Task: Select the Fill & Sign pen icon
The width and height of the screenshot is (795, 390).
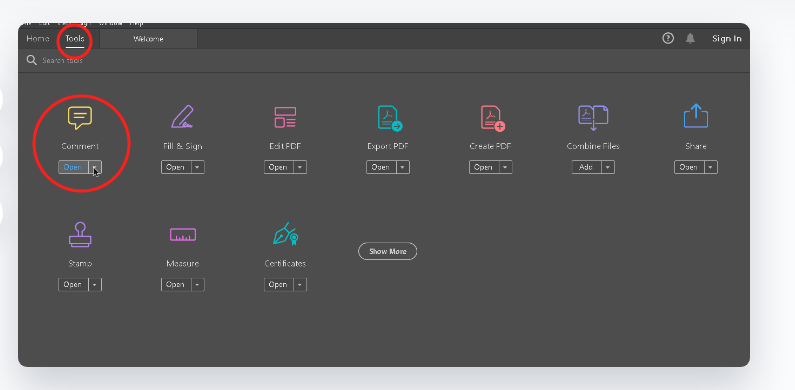Action: [183, 117]
